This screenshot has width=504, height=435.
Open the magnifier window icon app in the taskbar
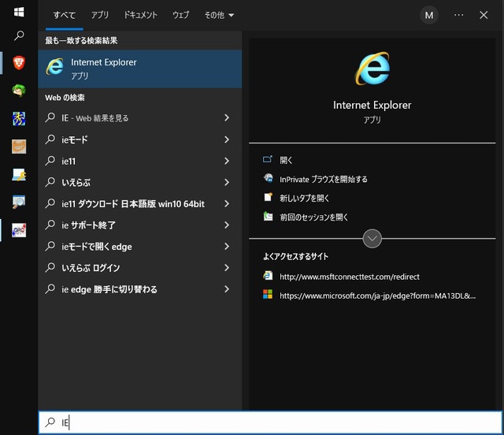click(19, 202)
